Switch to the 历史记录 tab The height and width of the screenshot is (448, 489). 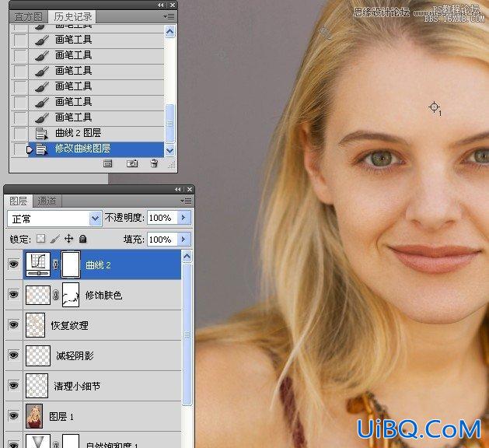click(x=72, y=17)
